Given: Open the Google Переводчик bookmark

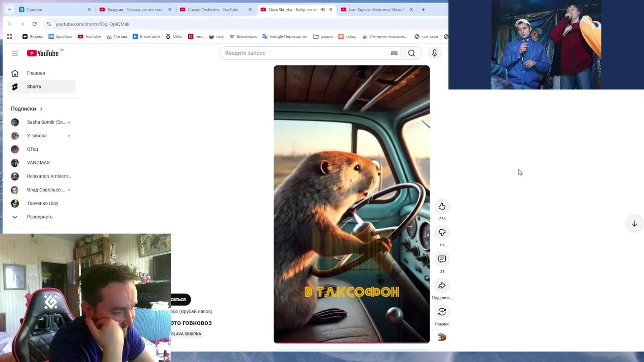Looking at the screenshot, I should pyautogui.click(x=285, y=36).
